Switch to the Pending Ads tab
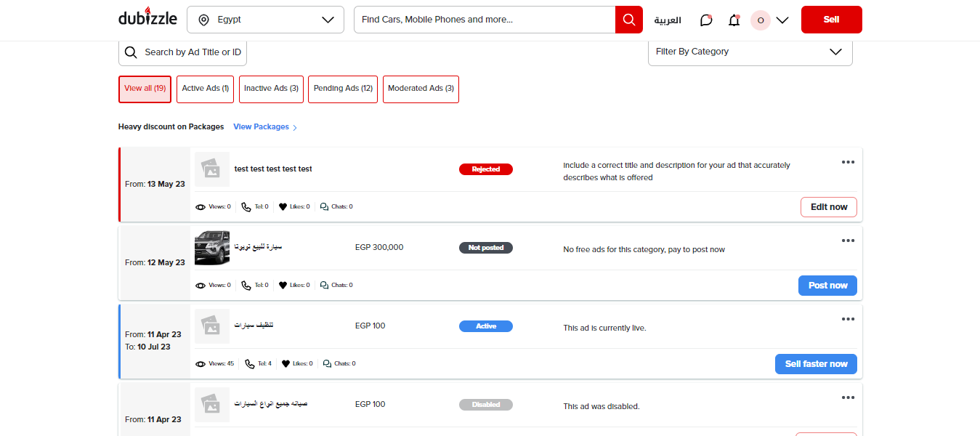This screenshot has height=436, width=980. point(343,89)
